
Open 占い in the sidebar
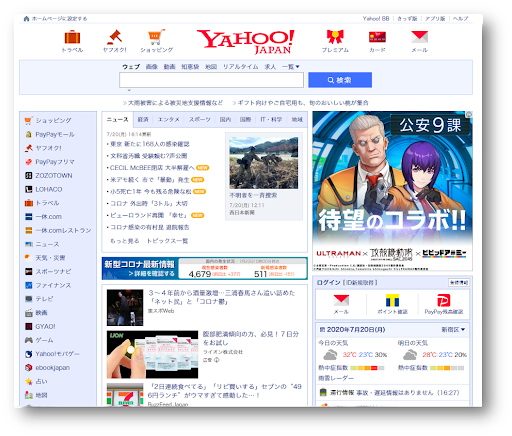pos(41,381)
